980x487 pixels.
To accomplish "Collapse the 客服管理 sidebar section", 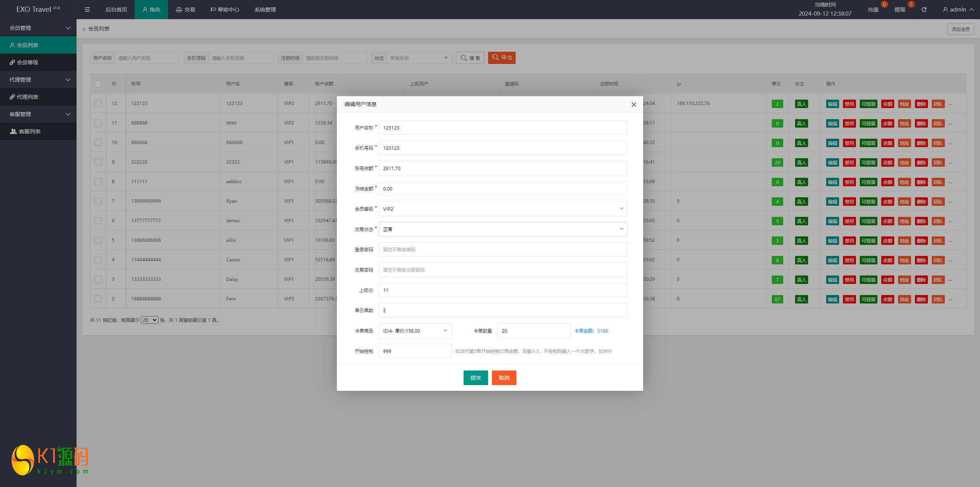I will 38,114.
